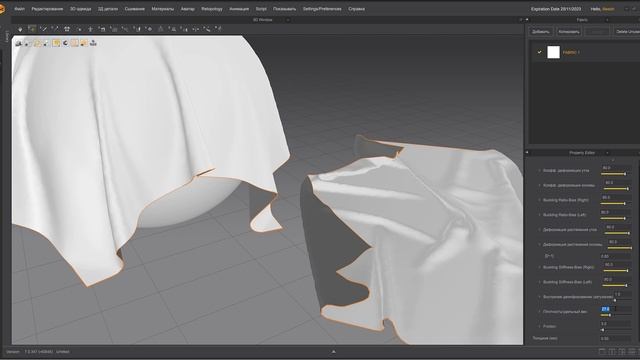Expand the Friction property row

click(x=539, y=326)
